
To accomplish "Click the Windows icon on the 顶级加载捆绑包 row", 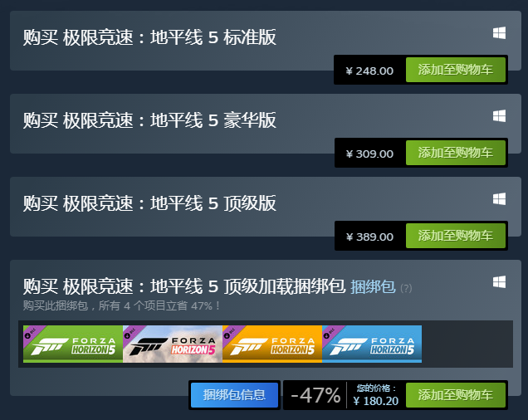I will click(499, 282).
